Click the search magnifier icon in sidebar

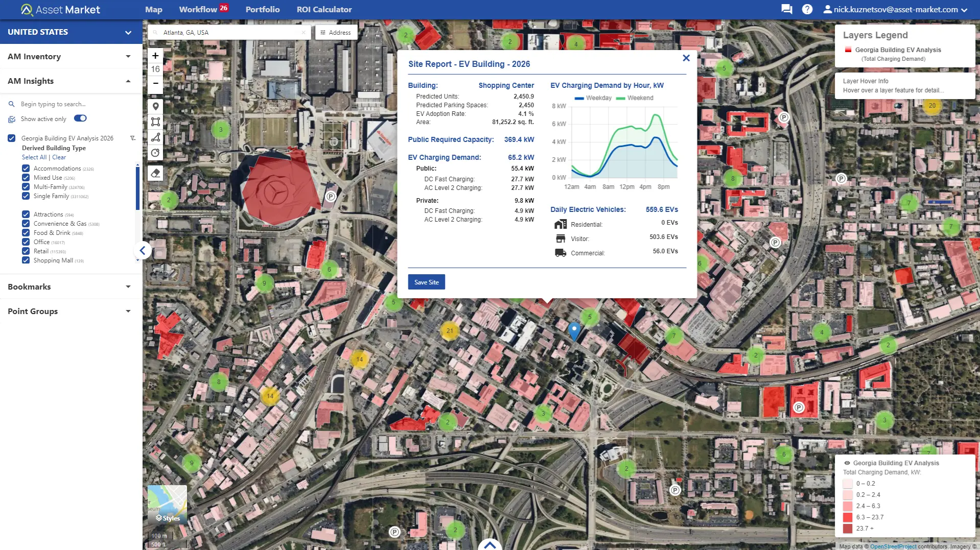[x=11, y=104]
